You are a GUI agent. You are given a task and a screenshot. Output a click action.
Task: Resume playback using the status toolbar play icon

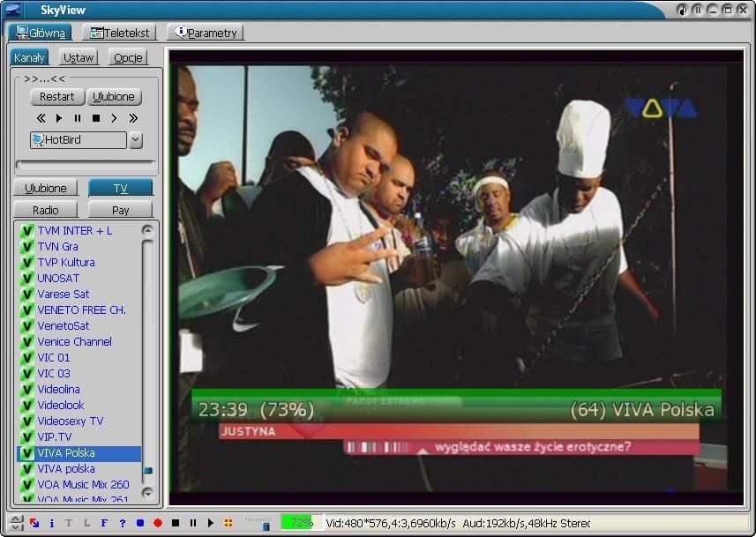pyautogui.click(x=210, y=523)
